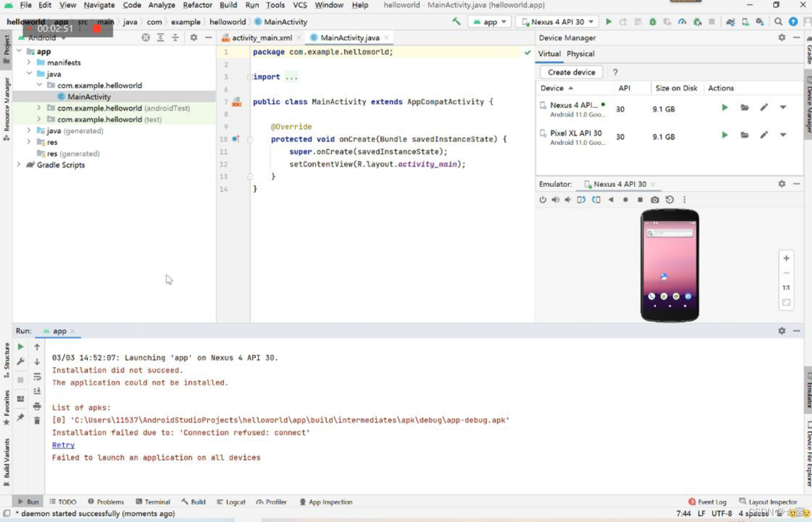Open the app run configuration dropdown
The height and width of the screenshot is (522, 812).
[490, 22]
